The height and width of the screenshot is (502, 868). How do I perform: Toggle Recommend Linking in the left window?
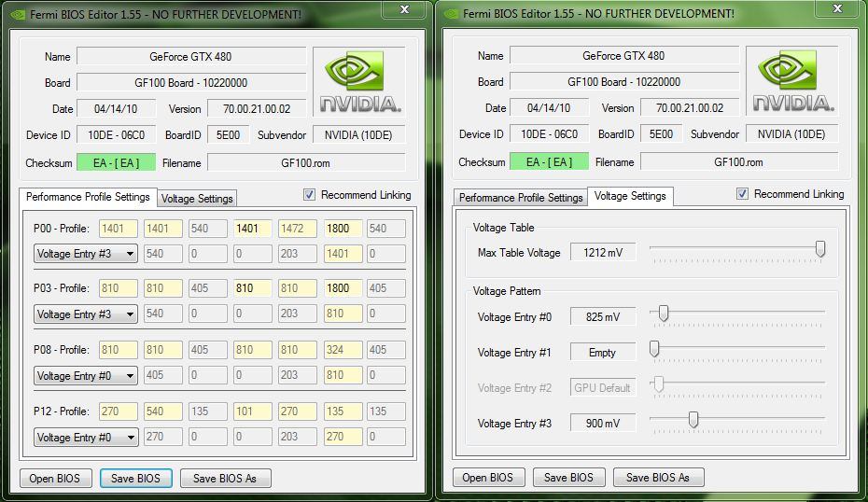pos(309,195)
